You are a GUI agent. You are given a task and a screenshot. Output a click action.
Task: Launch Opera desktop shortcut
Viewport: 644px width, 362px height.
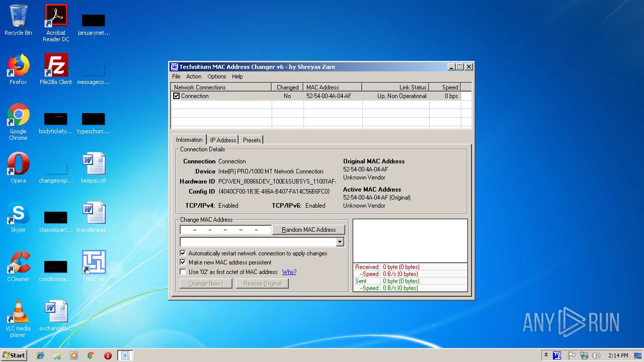(18, 168)
